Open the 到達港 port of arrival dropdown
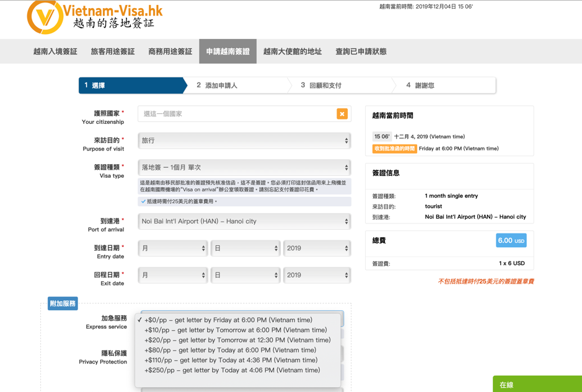This screenshot has height=392, width=582. [244, 222]
